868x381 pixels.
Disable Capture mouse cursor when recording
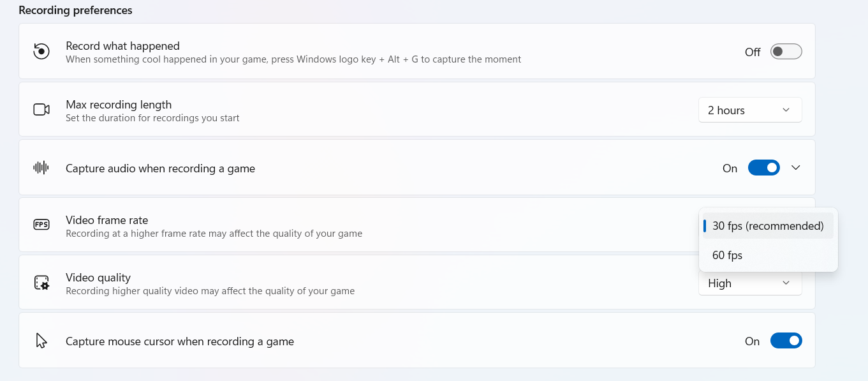786,340
